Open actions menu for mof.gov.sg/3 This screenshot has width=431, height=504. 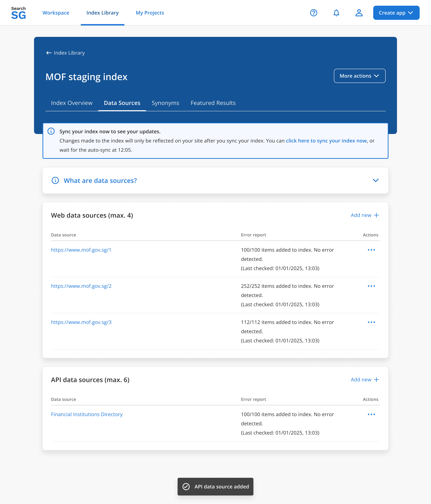(371, 322)
